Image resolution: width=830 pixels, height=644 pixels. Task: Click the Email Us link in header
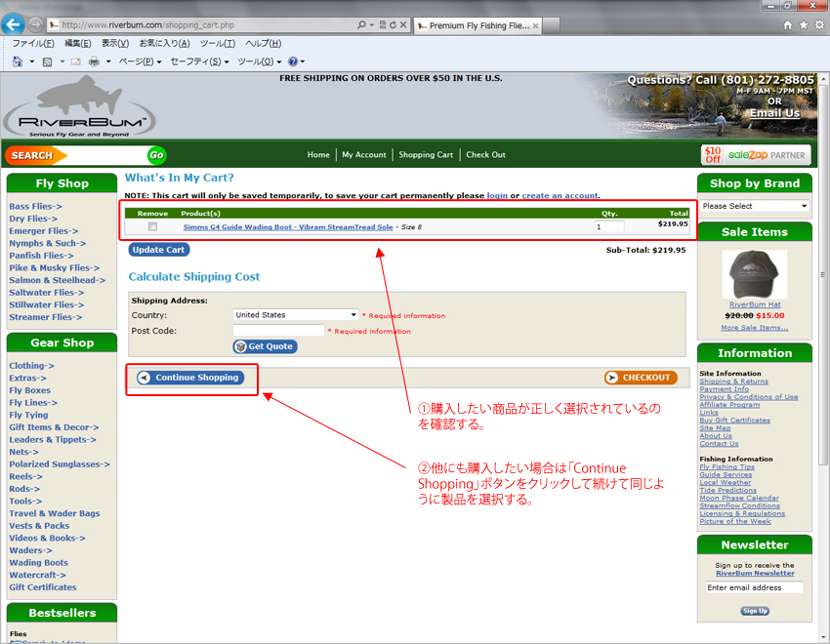[x=774, y=113]
